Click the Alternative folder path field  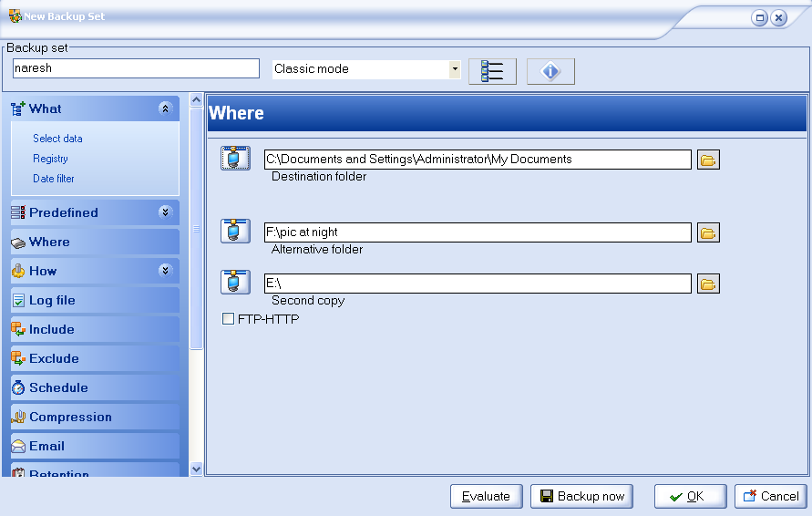[478, 232]
